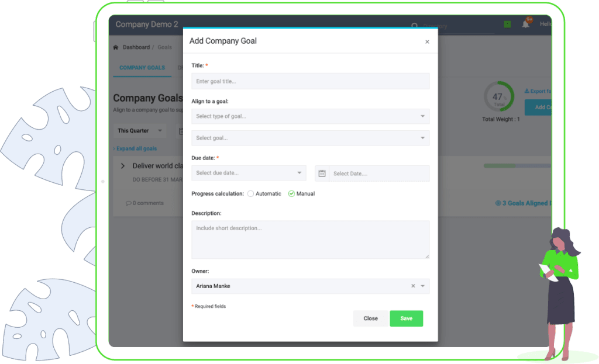Click the 3 Goals Aligned link
This screenshot has height=364, width=599.
[524, 203]
